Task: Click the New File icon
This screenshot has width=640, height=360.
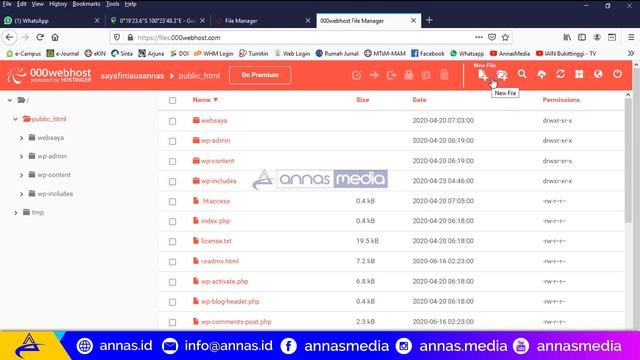Action: pos(483,75)
